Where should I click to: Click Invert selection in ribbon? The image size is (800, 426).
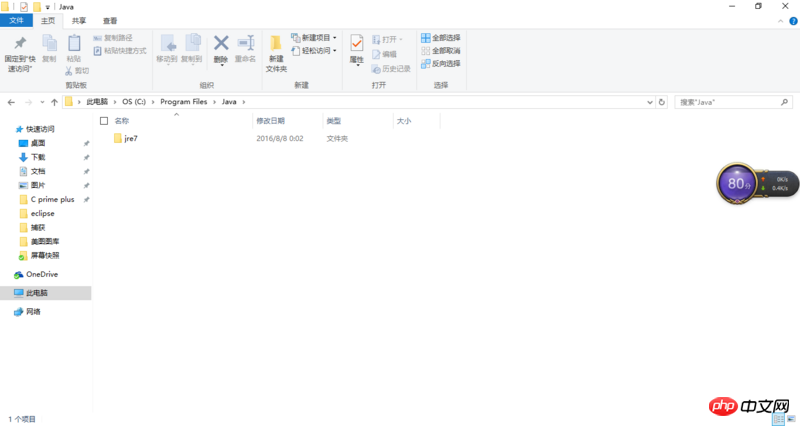click(441, 63)
